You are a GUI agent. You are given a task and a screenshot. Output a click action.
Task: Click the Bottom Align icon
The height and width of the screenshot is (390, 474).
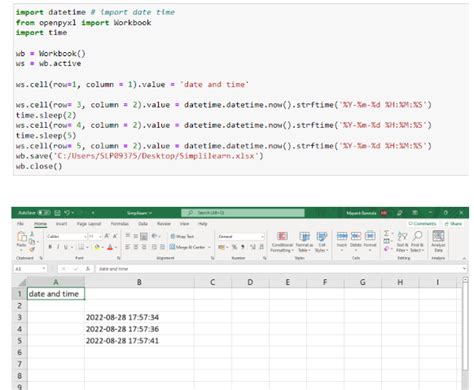tap(144, 236)
